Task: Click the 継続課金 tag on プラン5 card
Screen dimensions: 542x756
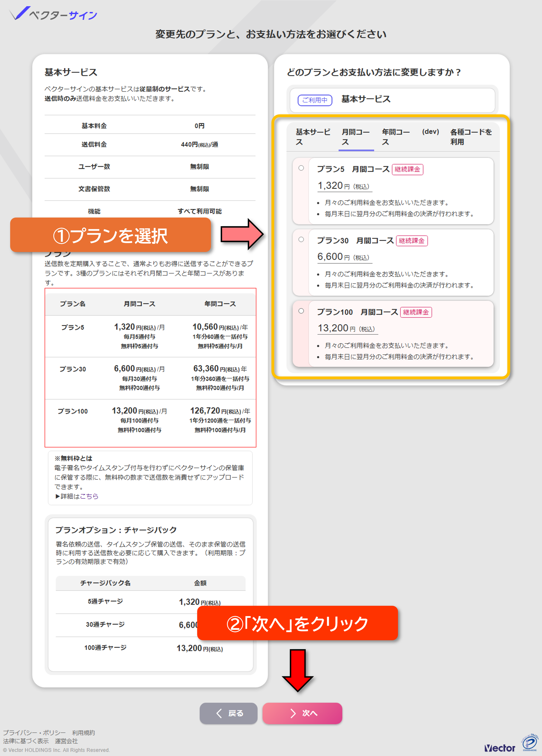Action: click(x=408, y=169)
